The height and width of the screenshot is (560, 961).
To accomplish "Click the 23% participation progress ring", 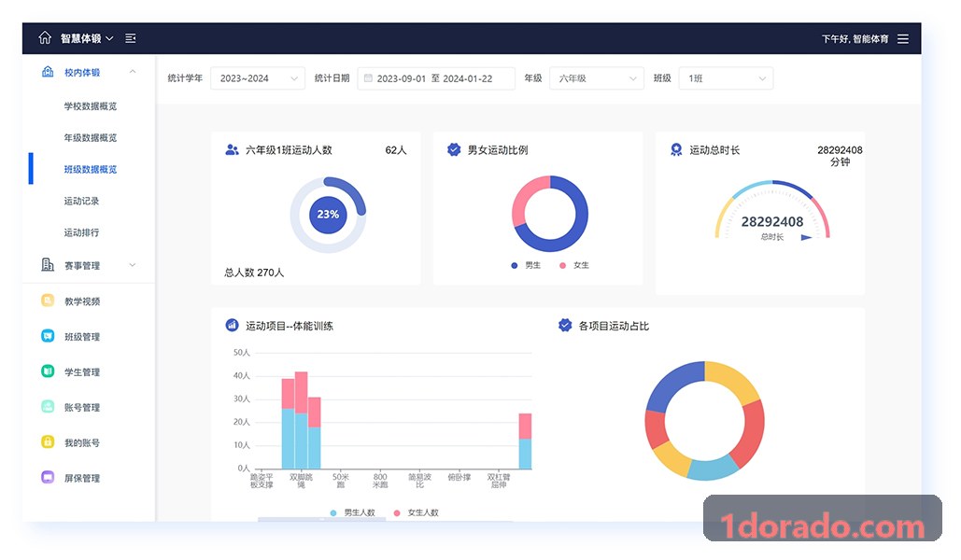I will tap(328, 215).
